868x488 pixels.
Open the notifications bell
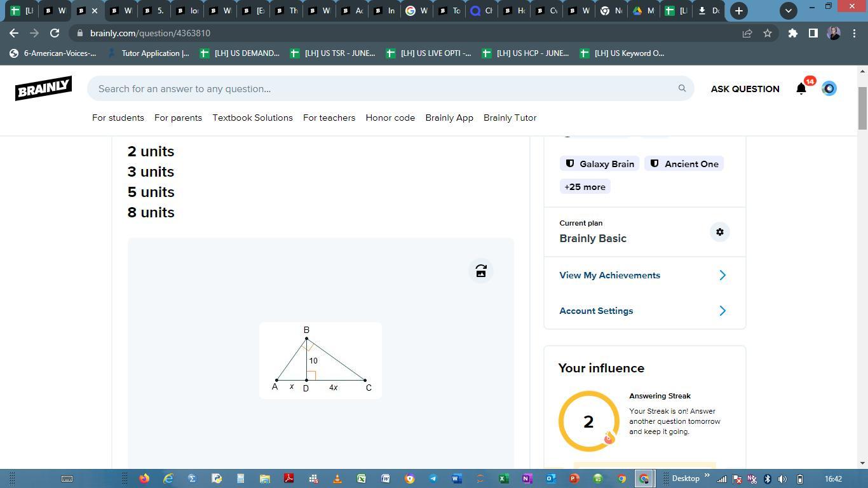[801, 89]
